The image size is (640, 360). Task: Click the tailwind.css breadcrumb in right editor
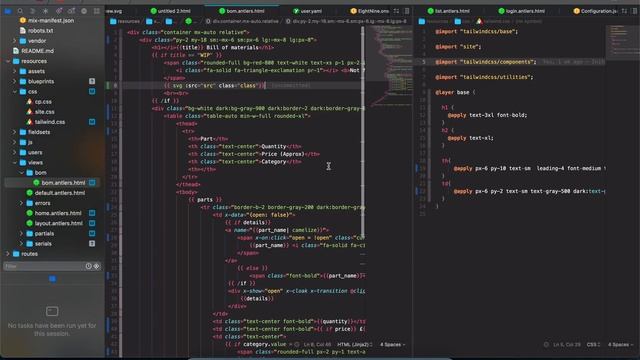tap(493, 21)
